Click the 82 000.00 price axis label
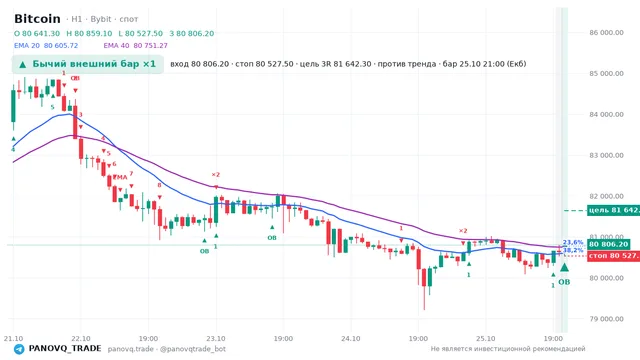 point(606,196)
